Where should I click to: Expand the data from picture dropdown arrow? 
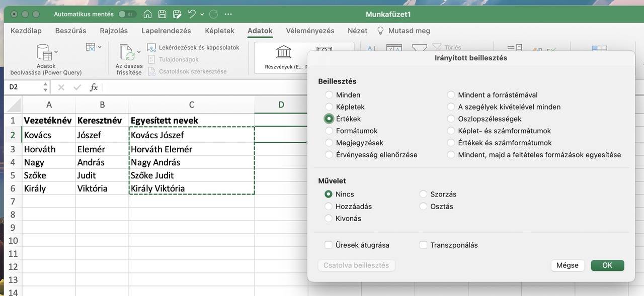coord(100,47)
